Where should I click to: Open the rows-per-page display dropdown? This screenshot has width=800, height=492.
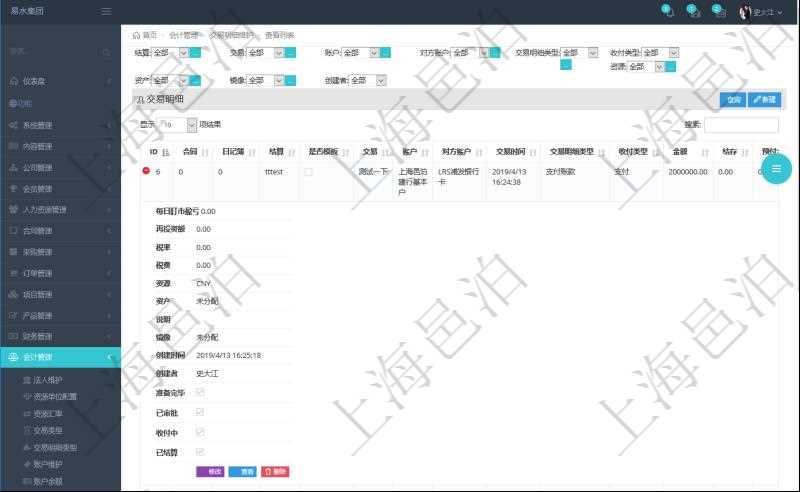(179, 125)
